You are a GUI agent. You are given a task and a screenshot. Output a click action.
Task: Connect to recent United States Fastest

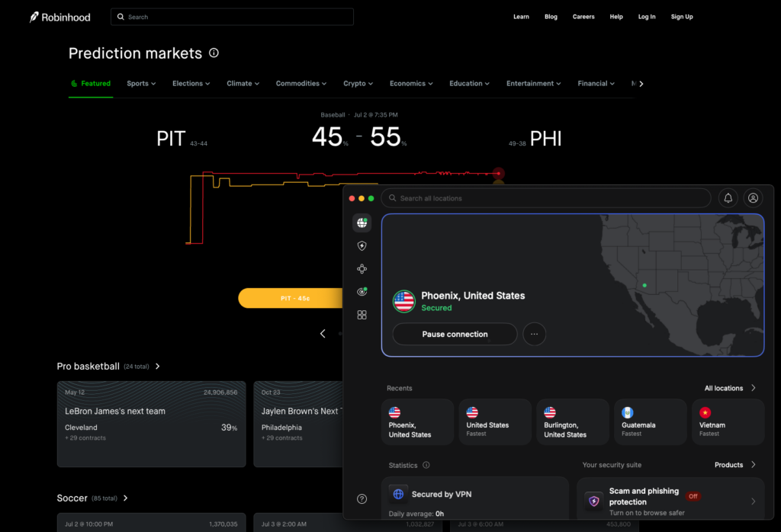[495, 422]
